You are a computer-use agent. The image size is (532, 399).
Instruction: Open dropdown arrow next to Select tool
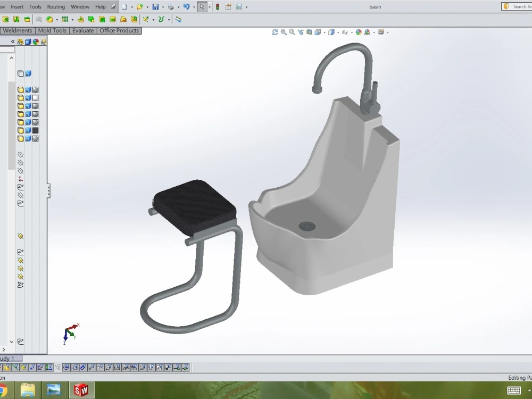tap(209, 7)
